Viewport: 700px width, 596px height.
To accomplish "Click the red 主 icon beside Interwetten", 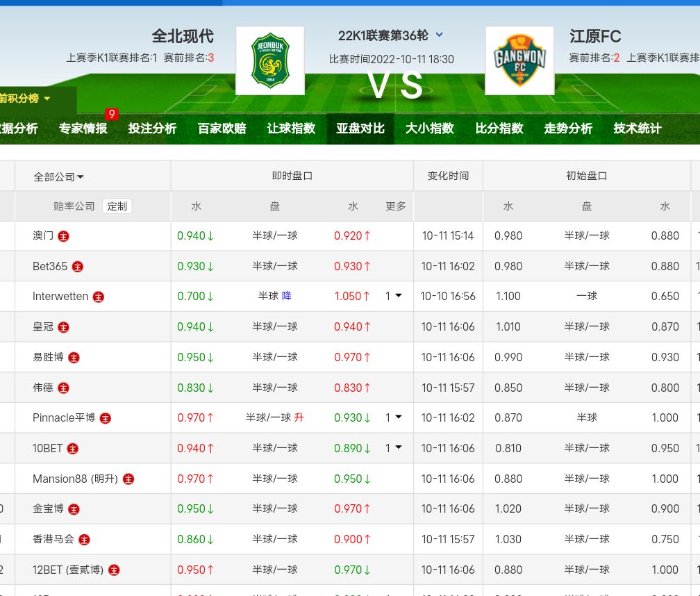I will pos(99,297).
